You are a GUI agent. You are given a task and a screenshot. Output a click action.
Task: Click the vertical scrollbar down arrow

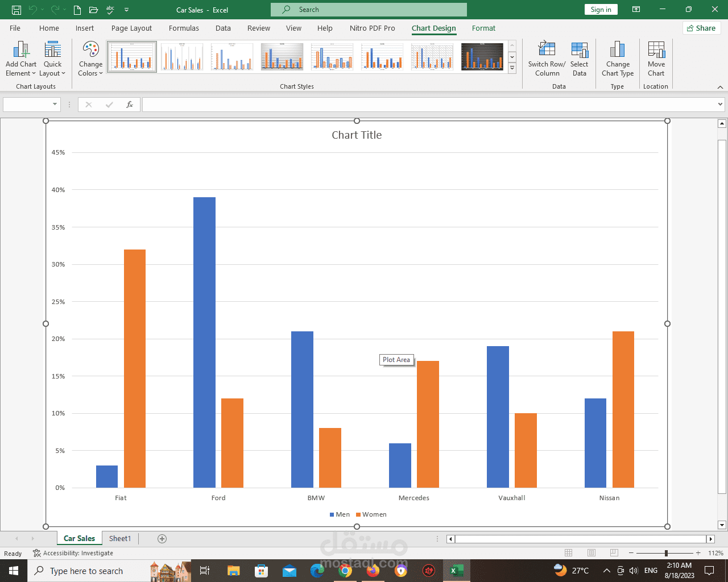[x=722, y=525]
